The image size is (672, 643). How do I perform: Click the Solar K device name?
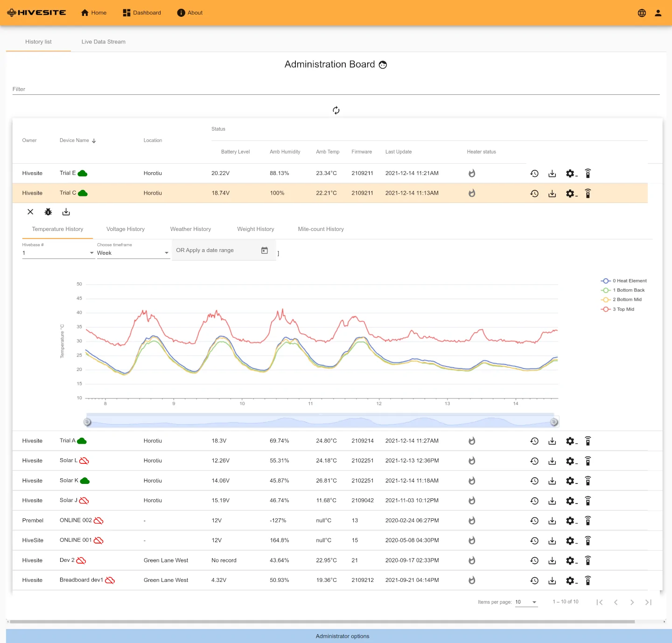tap(69, 481)
